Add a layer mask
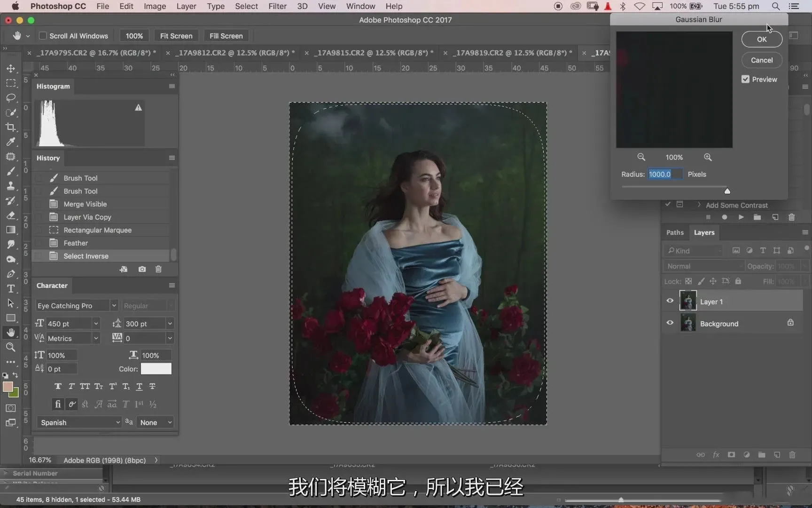This screenshot has height=508, width=812. [731, 455]
